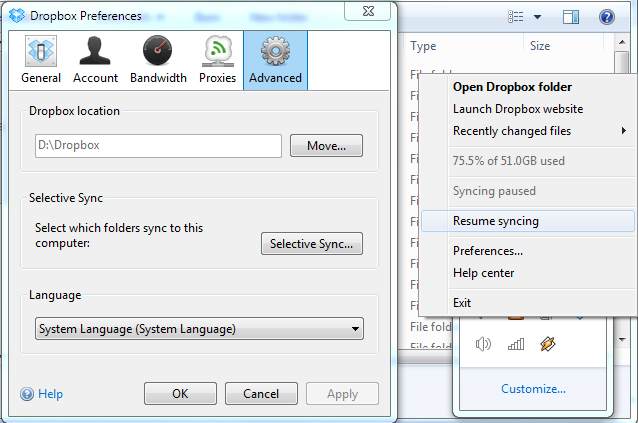Click the blue Help question-mark icon
This screenshot has width=638, height=423.
point(27,394)
